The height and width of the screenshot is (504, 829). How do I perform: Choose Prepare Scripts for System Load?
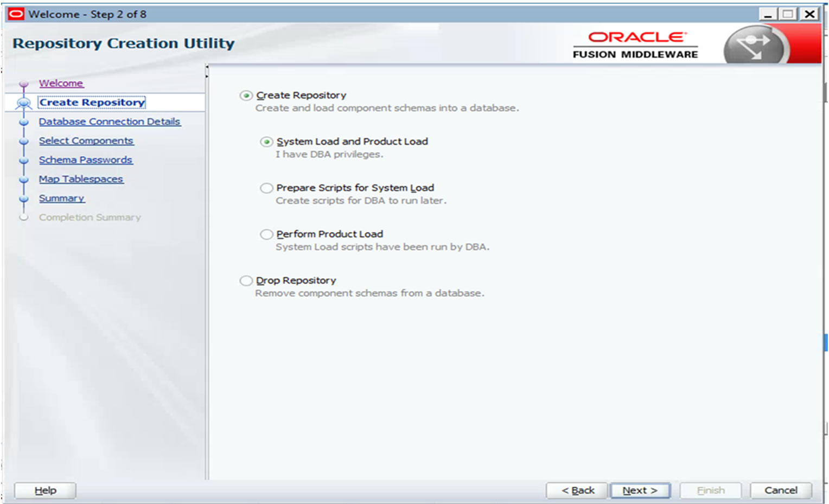click(x=266, y=188)
